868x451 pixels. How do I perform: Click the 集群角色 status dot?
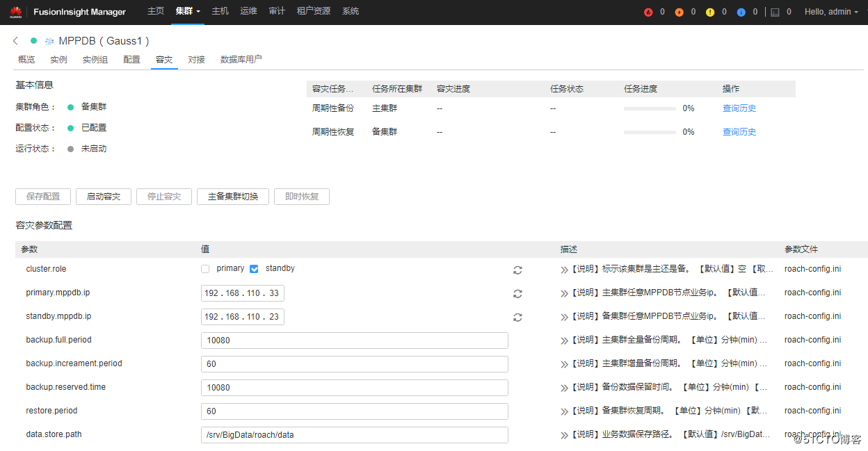click(x=71, y=107)
